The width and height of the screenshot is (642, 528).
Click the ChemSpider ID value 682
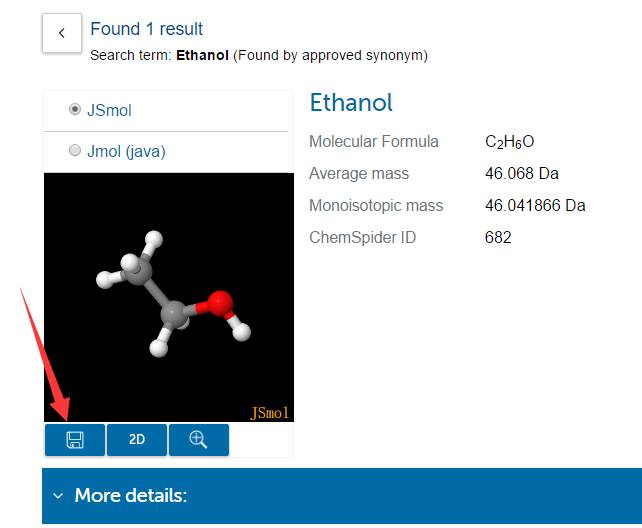coord(498,238)
